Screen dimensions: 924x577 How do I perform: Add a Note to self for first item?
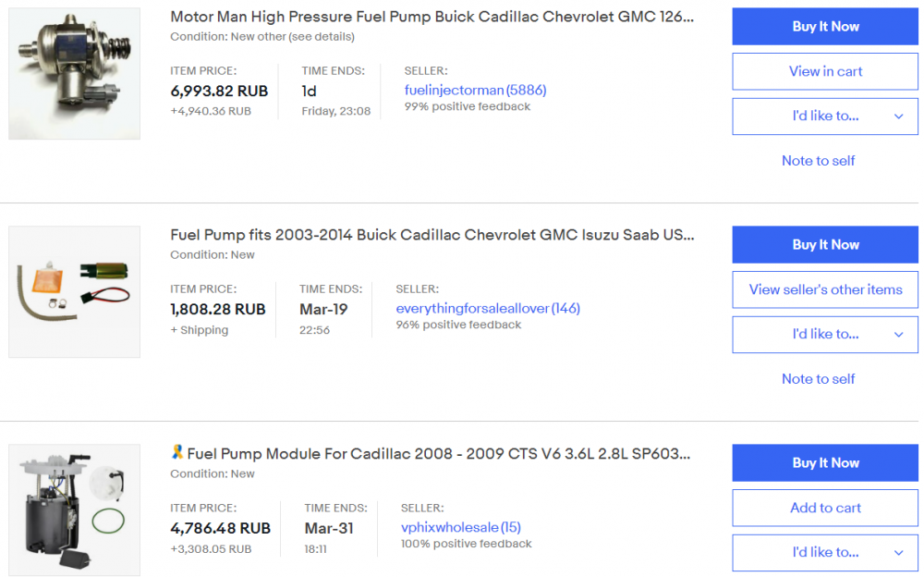[x=818, y=161]
